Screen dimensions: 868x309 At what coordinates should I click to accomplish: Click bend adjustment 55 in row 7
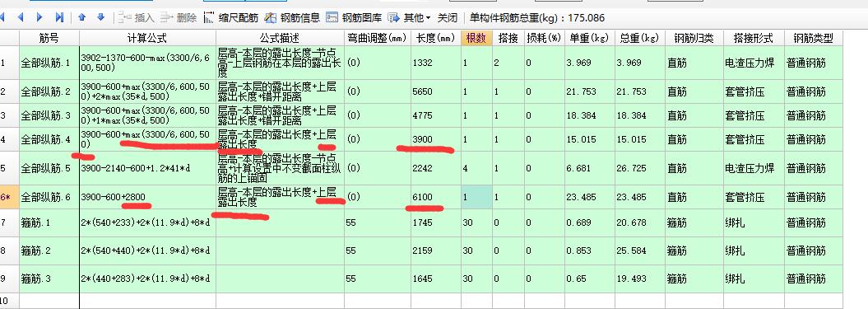pos(377,223)
